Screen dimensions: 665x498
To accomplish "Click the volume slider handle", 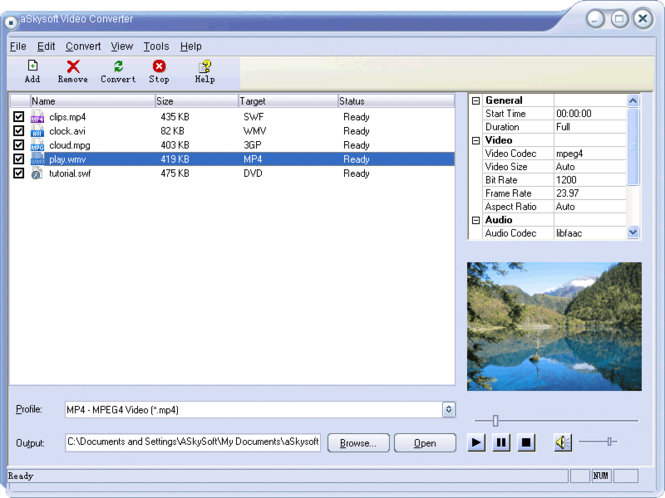I will coord(609,442).
